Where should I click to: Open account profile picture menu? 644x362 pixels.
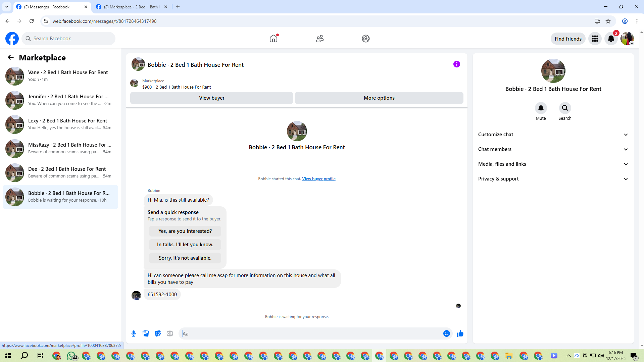[x=627, y=39]
